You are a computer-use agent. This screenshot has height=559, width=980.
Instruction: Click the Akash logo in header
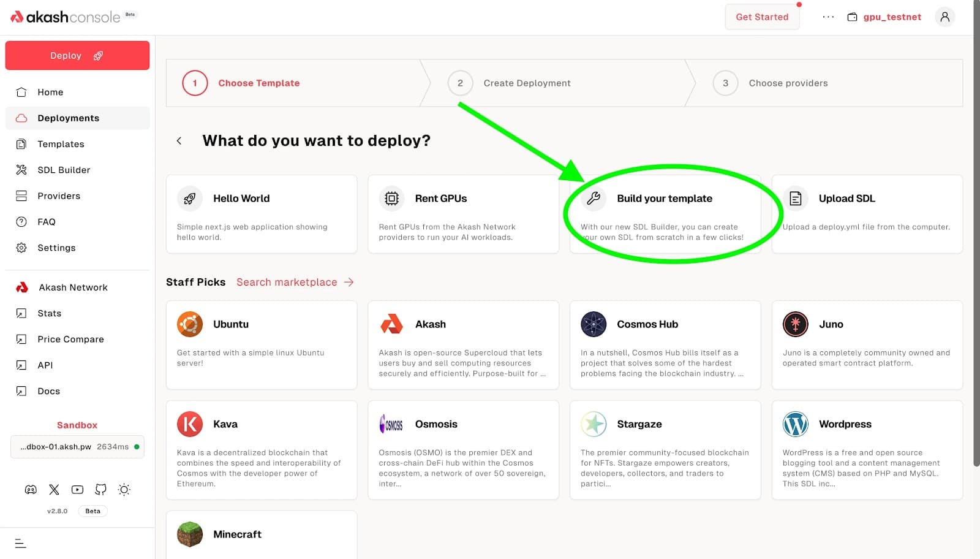66,17
